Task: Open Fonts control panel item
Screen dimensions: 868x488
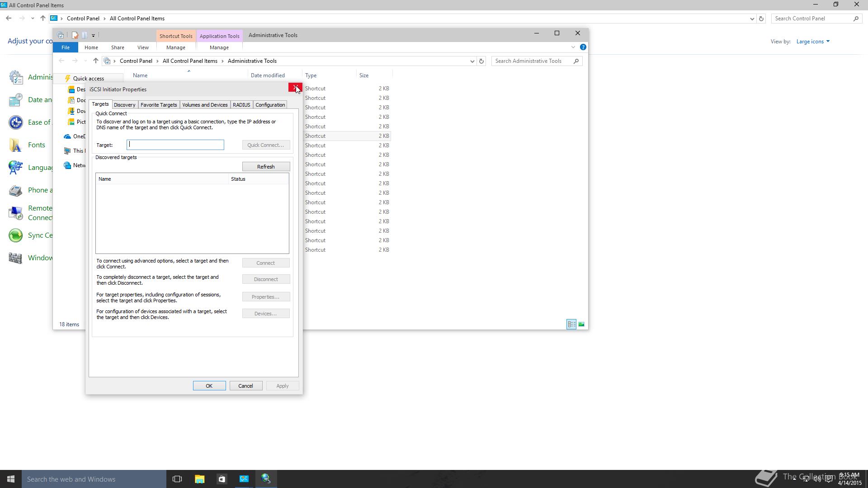Action: click(x=37, y=145)
